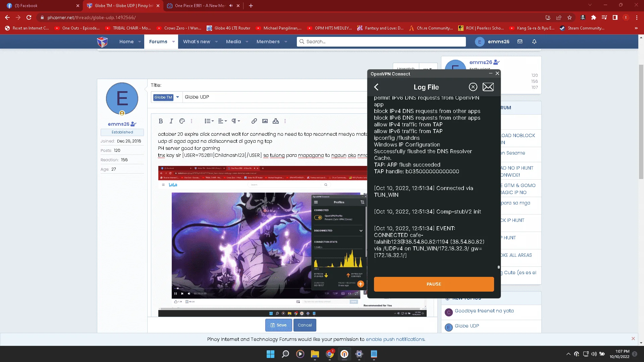644x362 pixels.
Task: Open the Globe TM prefix dropdown
Action: coord(166,97)
